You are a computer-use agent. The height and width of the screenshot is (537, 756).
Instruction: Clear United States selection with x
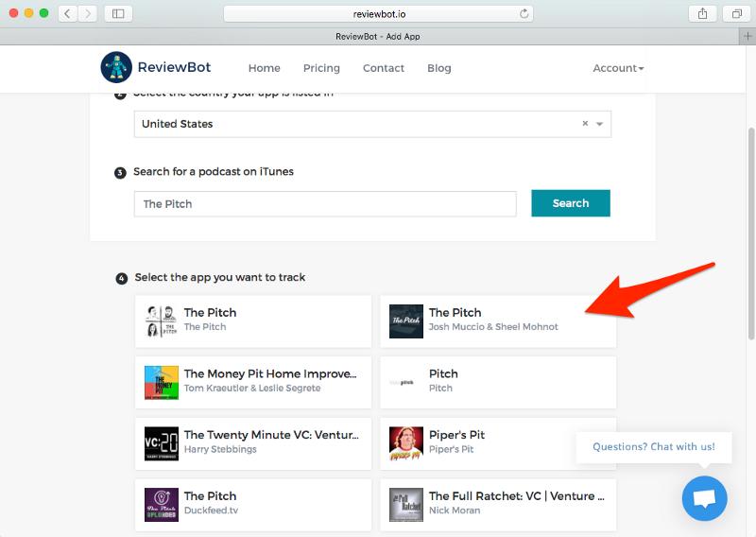[585, 124]
